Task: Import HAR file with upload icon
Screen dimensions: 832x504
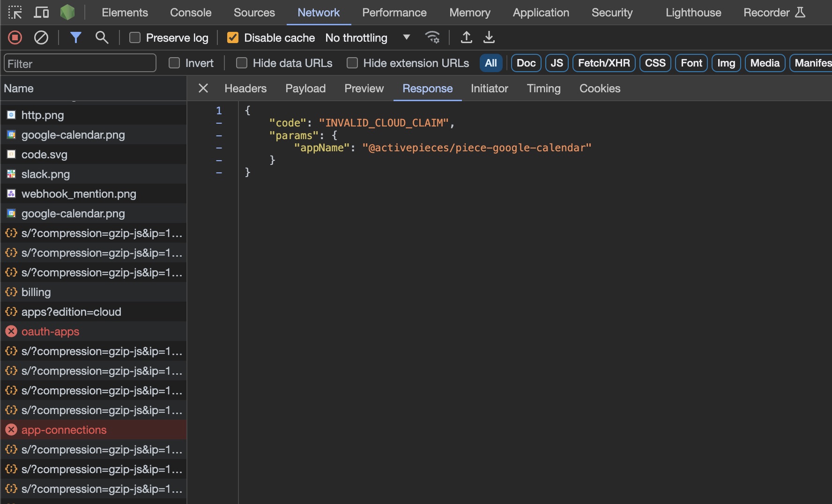Action: coord(466,37)
